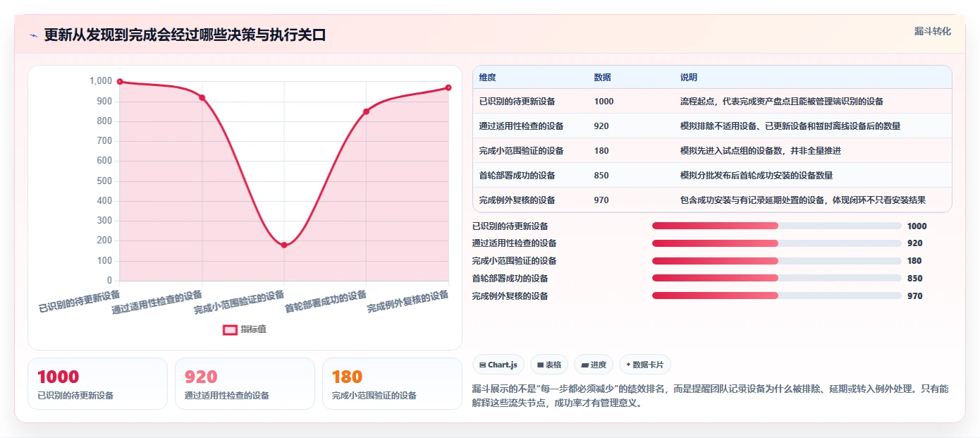Click progress bar for 首轮部署成功的设备
The height and width of the screenshot is (438, 980).
(777, 279)
